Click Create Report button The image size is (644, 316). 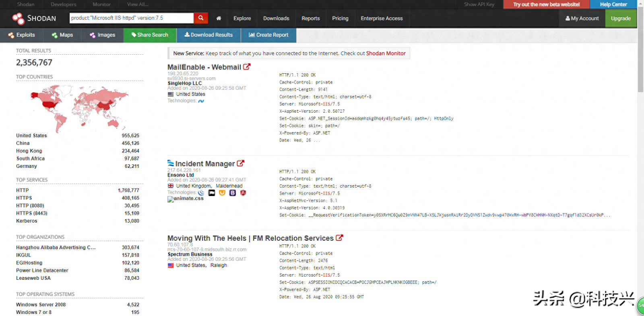(268, 35)
